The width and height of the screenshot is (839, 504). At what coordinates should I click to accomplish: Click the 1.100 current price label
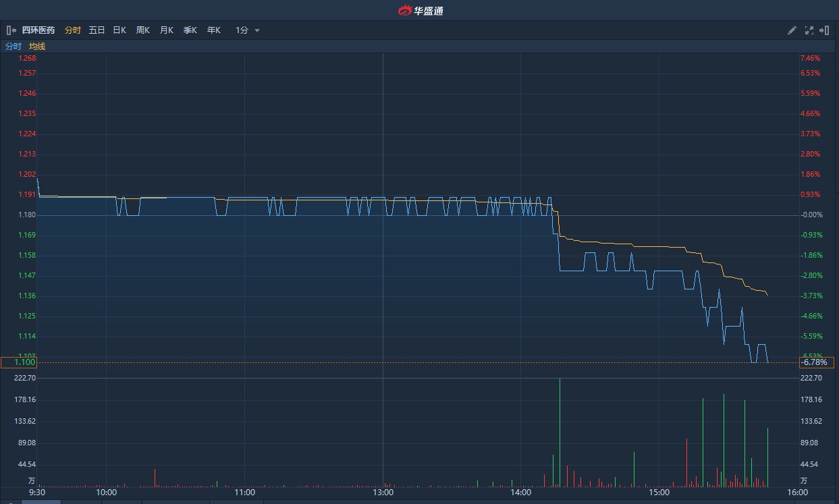(19, 362)
